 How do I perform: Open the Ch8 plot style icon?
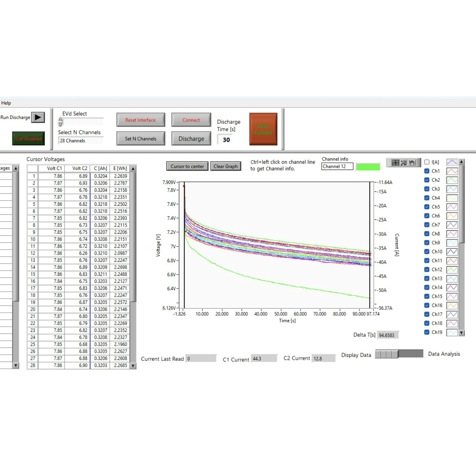click(452, 234)
